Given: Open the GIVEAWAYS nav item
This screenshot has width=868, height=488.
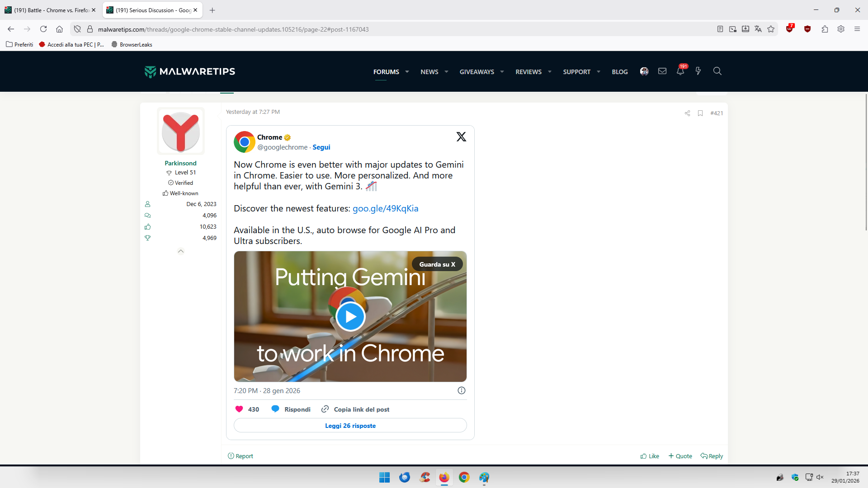Looking at the screenshot, I should coord(477,72).
